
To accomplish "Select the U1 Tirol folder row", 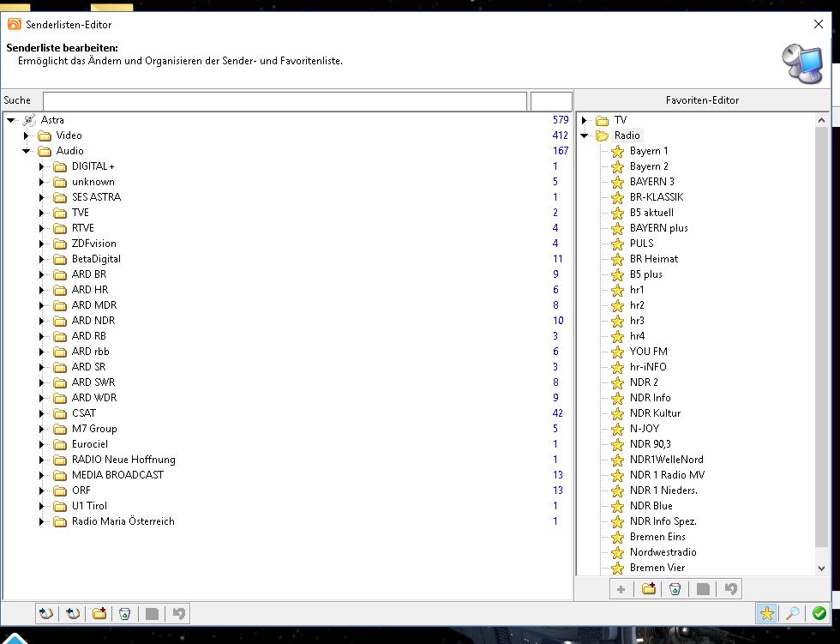I will point(89,506).
